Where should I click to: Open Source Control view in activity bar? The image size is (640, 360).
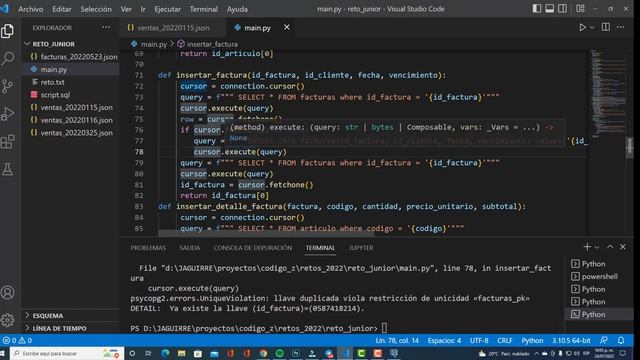click(8, 86)
